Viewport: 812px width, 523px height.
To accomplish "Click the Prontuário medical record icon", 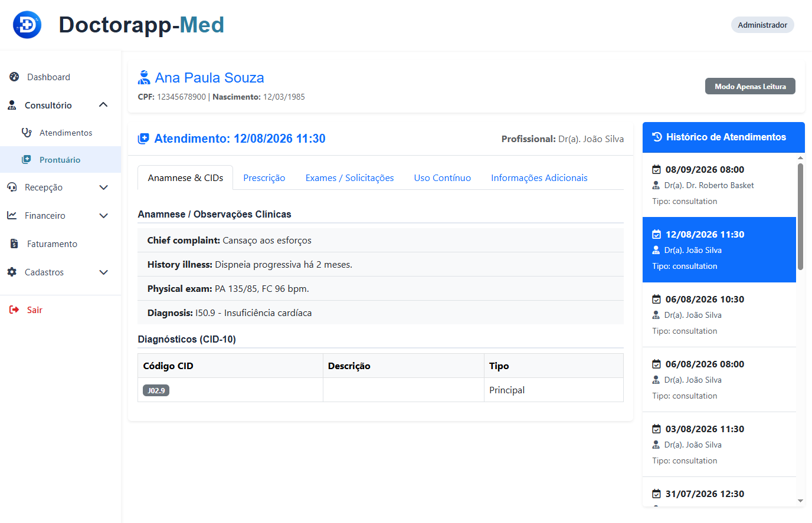I will pyautogui.click(x=27, y=160).
